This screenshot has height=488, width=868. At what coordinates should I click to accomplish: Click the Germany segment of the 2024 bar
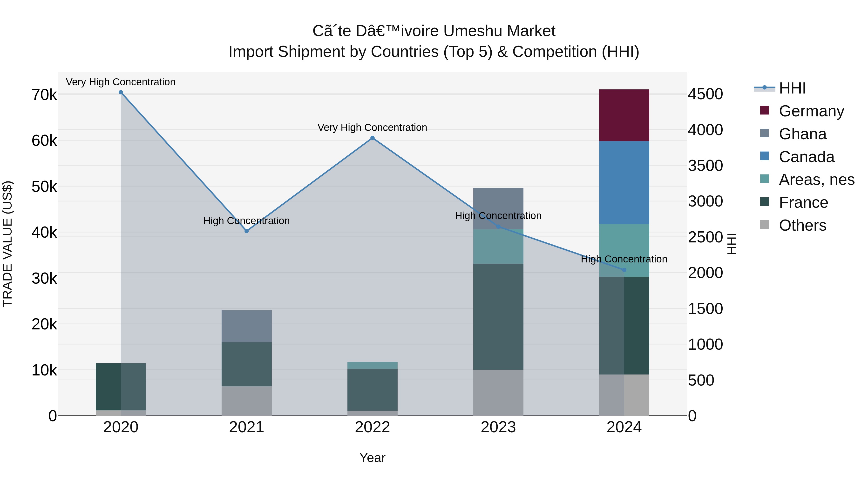pyautogui.click(x=624, y=115)
